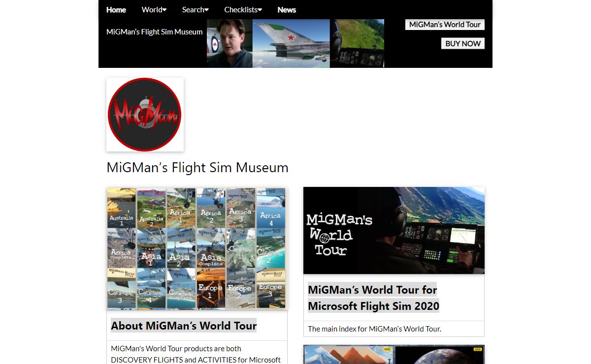
Task: Click the round MiGMan red logo
Action: [145, 115]
